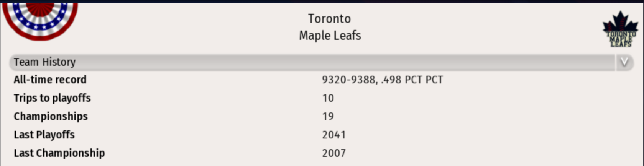Click the Toronto Maple Leafs logo
644x166 pixels.
(620, 29)
